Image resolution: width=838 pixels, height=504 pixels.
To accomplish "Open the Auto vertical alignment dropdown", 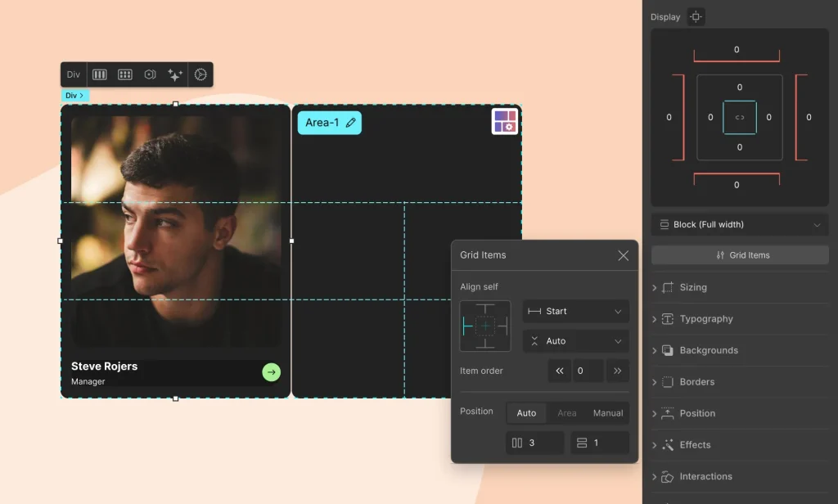I will 575,341.
